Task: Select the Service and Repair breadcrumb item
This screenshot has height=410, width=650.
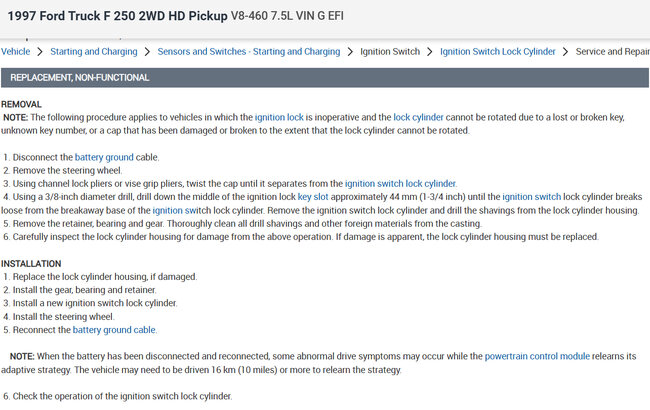Action: coord(612,51)
